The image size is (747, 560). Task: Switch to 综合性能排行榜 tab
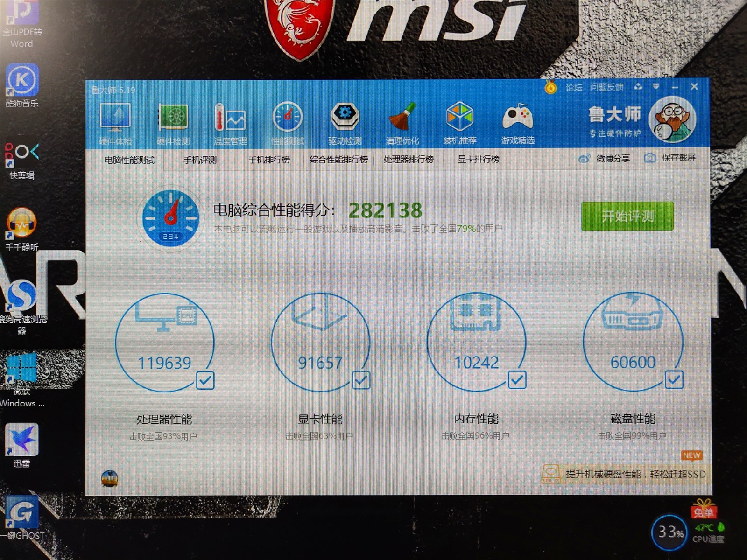pyautogui.click(x=338, y=160)
